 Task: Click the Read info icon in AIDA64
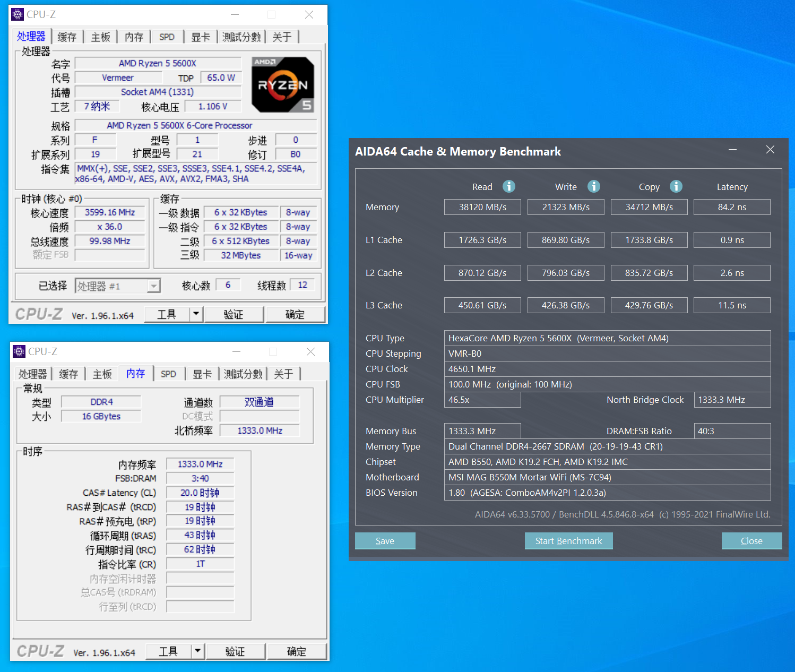pos(508,186)
